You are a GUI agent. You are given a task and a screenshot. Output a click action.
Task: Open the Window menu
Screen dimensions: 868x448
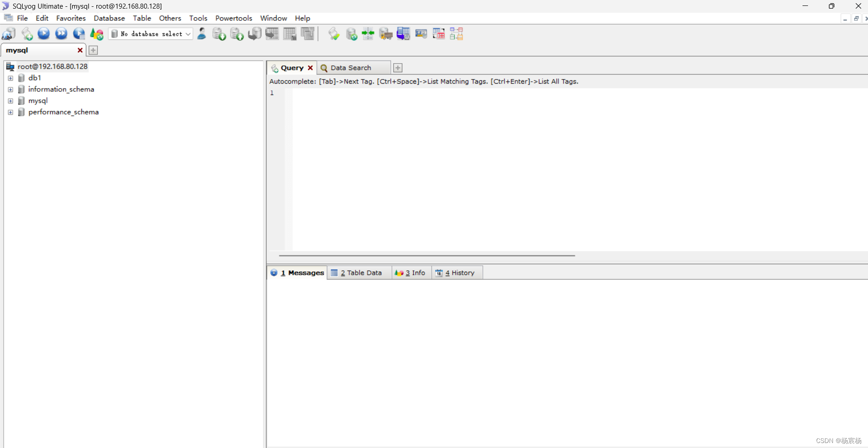(x=273, y=18)
